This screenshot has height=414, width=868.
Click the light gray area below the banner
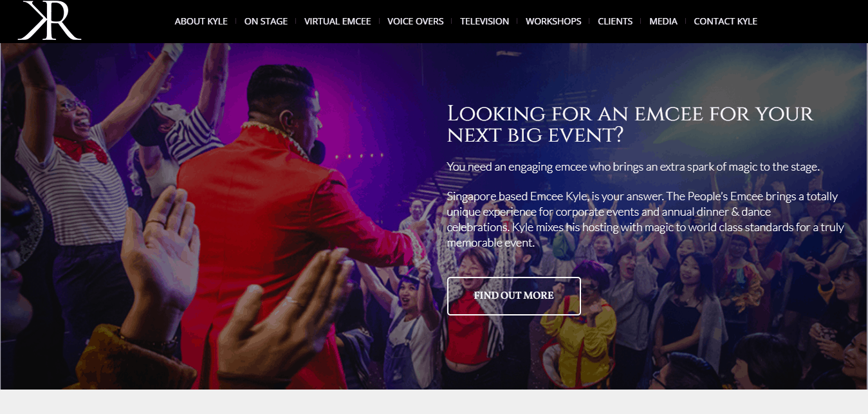pos(434,402)
